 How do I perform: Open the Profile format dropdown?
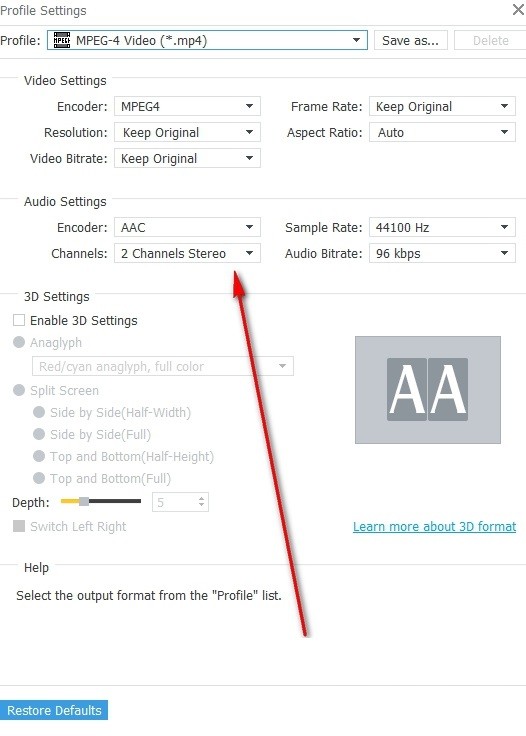pos(207,40)
